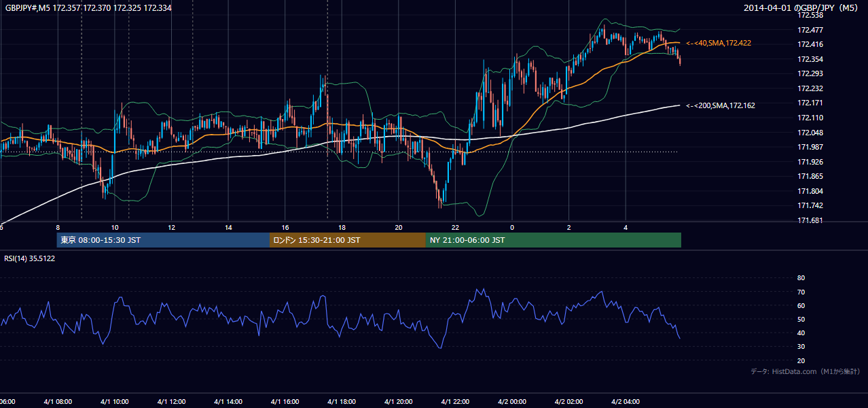Click the NY 21:00-06:00 JST session bar

[554, 240]
